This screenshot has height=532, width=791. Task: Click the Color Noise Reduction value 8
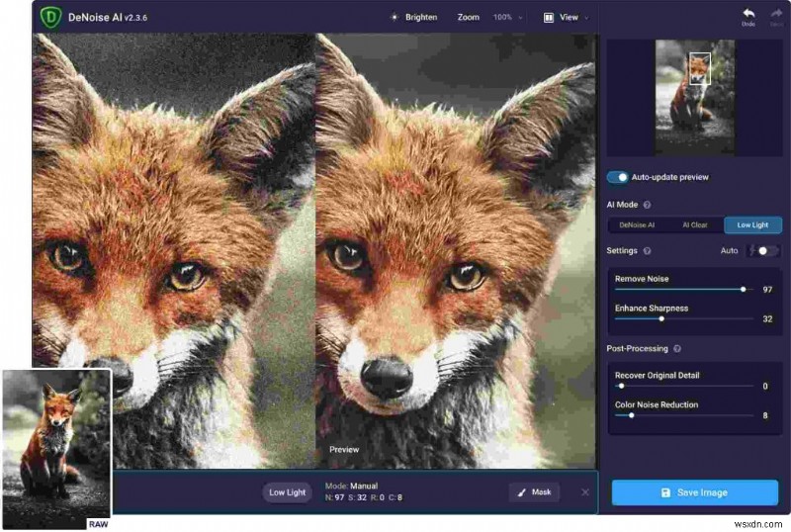point(765,415)
